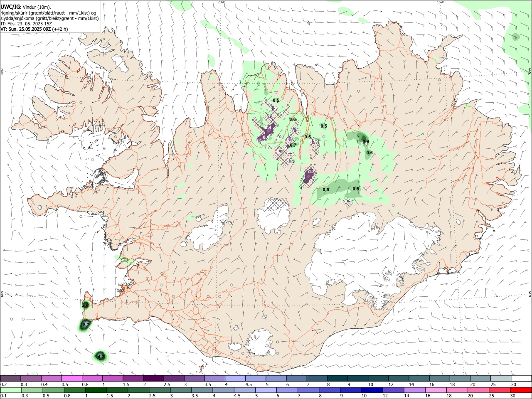Click the '25' label in lower legend row
The height and width of the screenshot is (399, 532).
click(x=492, y=396)
